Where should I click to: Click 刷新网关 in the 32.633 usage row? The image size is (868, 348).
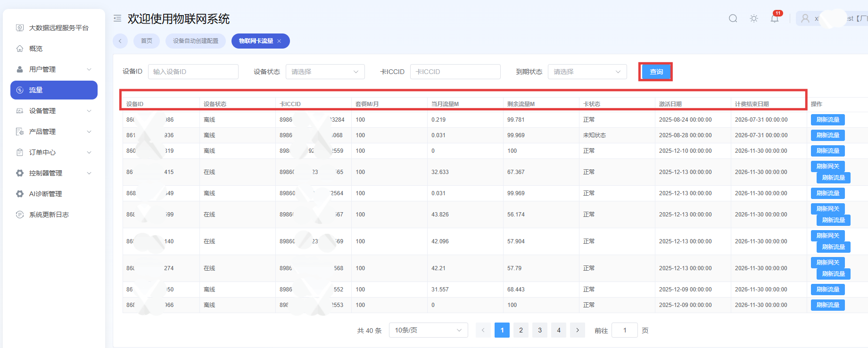828,166
